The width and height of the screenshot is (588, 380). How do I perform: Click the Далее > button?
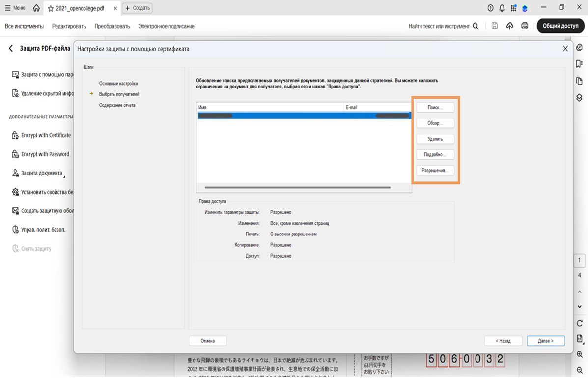pyautogui.click(x=546, y=341)
